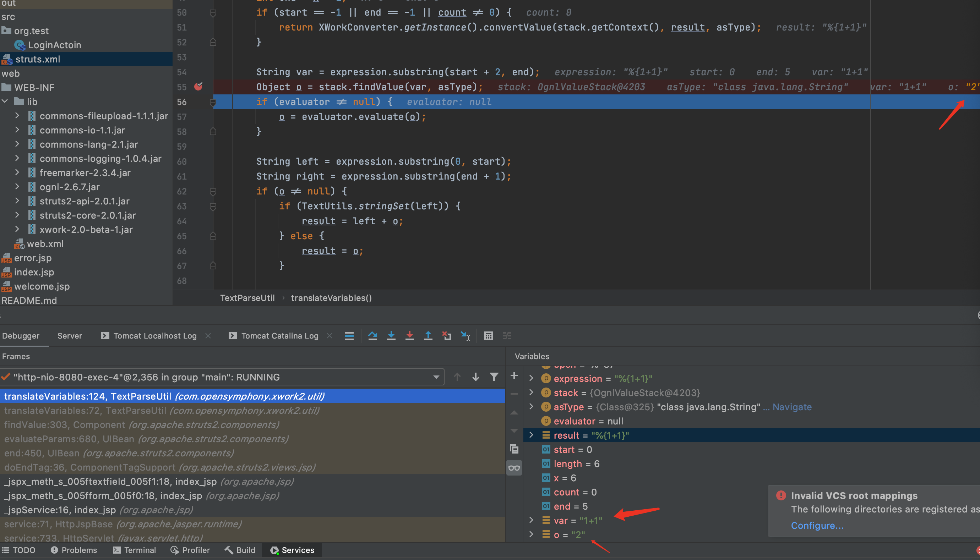
Task: Open the Terminal tool window
Action: [134, 550]
